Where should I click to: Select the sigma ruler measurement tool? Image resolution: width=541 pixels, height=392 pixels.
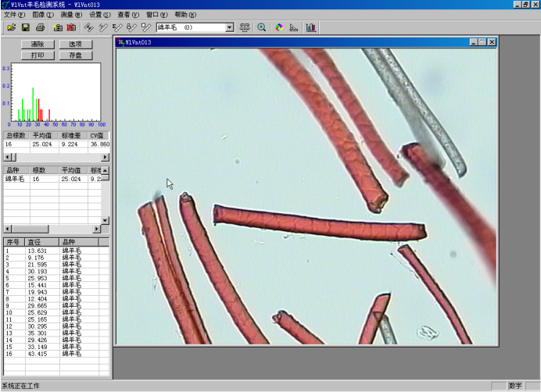(x=117, y=27)
